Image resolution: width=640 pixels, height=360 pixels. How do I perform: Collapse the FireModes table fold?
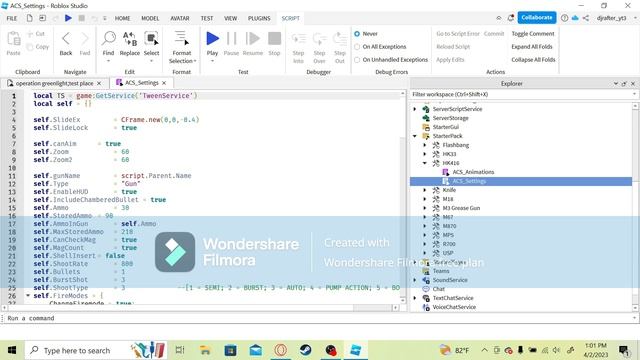[28, 295]
